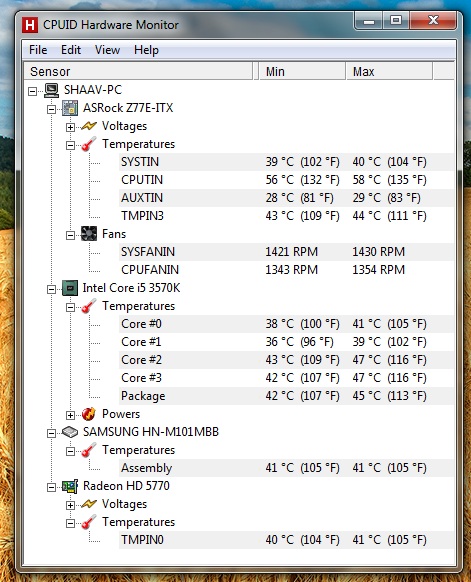The width and height of the screenshot is (471, 582).
Task: Select the CPUFANIN fan row
Action: [286, 270]
